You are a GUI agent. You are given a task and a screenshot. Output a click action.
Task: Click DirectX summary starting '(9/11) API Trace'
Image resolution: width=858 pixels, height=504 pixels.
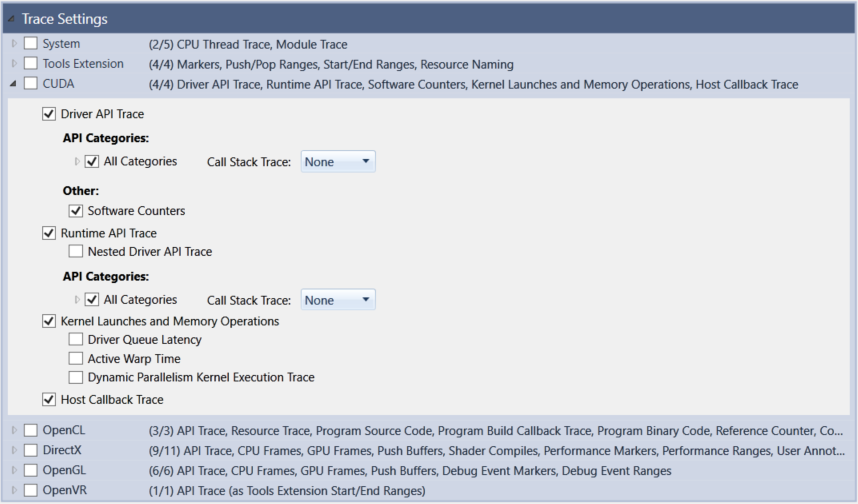(497, 451)
